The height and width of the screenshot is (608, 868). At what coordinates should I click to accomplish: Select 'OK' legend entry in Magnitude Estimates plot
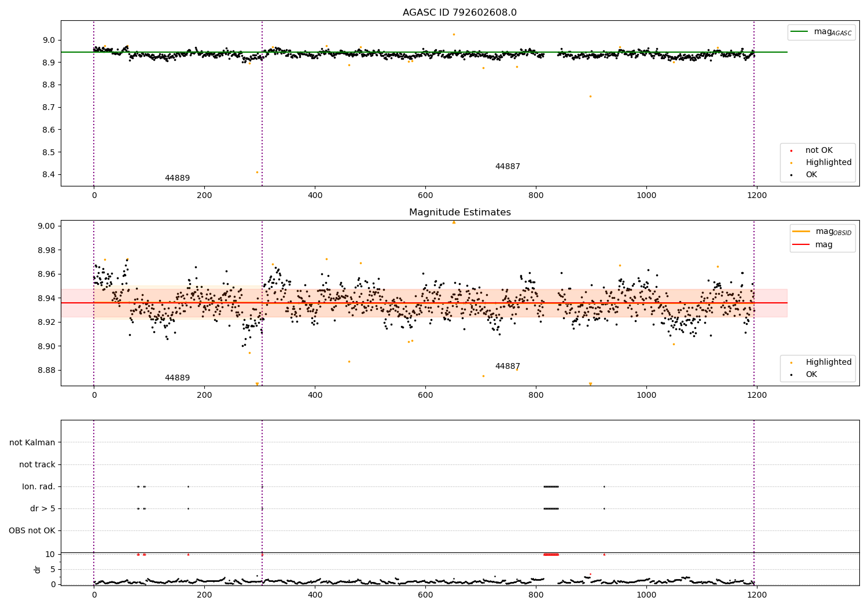(811, 375)
